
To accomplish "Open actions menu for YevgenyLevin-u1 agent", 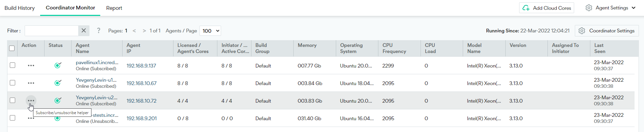I will tap(31, 83).
